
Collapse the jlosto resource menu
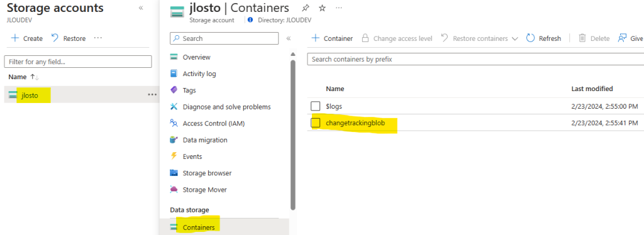288,38
